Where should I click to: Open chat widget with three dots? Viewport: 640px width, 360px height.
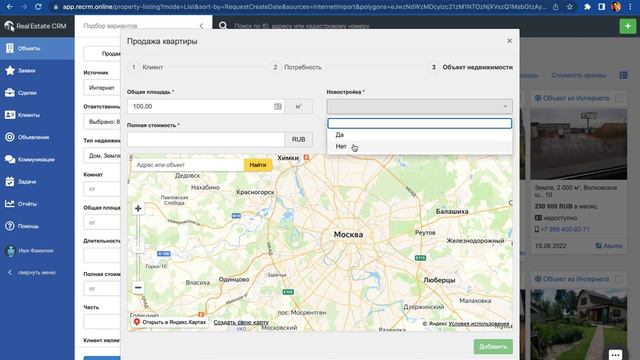pyautogui.click(x=615, y=354)
